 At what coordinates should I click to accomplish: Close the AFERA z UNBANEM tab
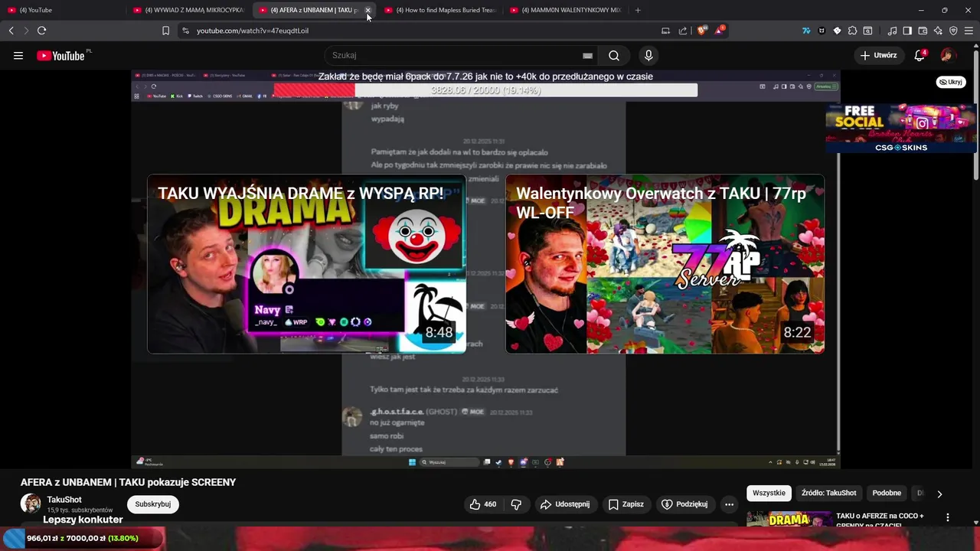pos(367,10)
